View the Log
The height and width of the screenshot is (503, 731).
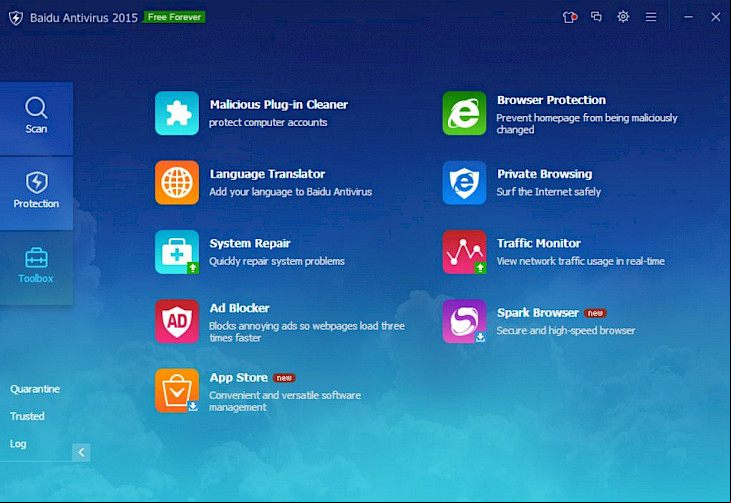click(18, 444)
